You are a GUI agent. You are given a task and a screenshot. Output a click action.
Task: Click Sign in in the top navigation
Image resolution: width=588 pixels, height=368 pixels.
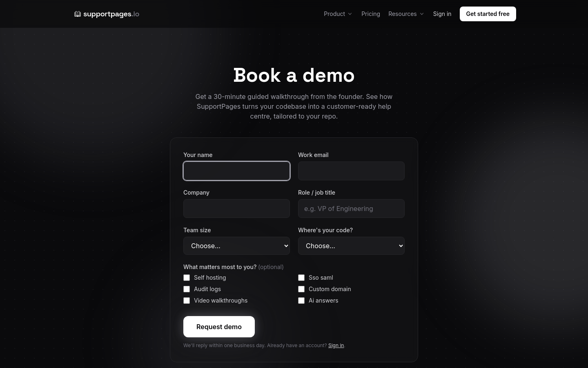coord(442,14)
